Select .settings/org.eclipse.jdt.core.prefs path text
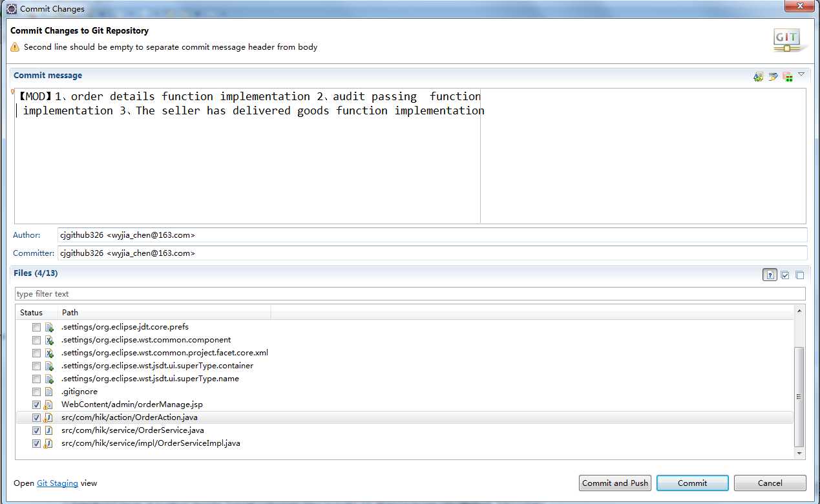 coord(125,327)
